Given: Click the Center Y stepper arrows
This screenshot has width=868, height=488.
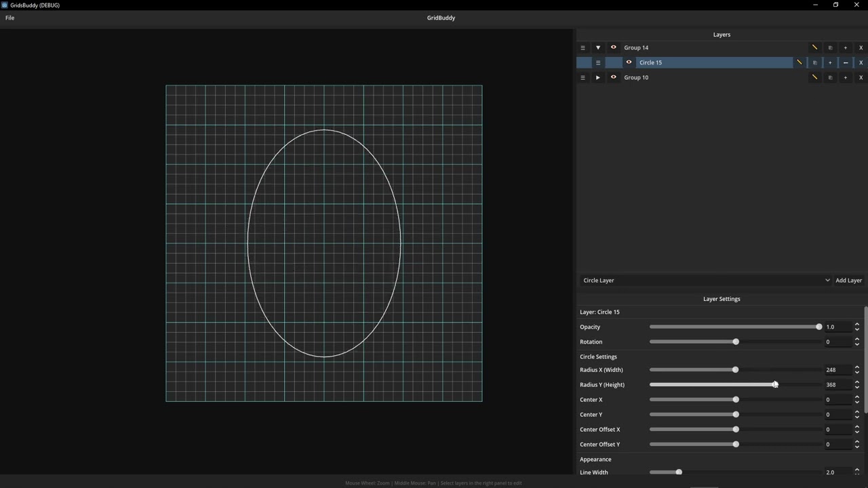Looking at the screenshot, I should click(x=857, y=414).
